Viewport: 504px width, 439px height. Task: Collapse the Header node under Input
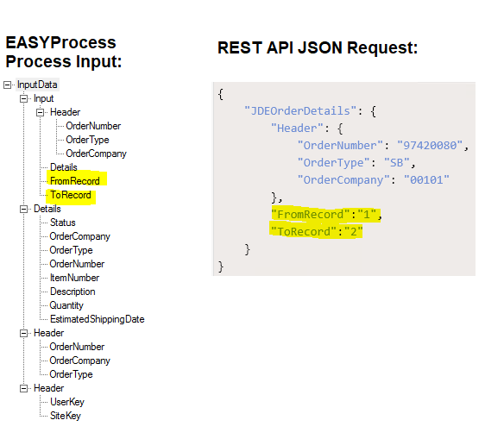pos(40,112)
